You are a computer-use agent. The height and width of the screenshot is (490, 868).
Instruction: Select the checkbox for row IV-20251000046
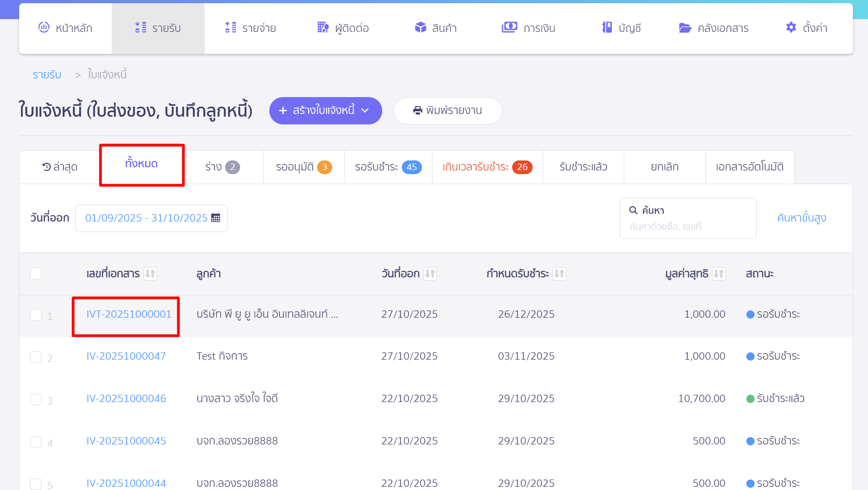tap(36, 399)
